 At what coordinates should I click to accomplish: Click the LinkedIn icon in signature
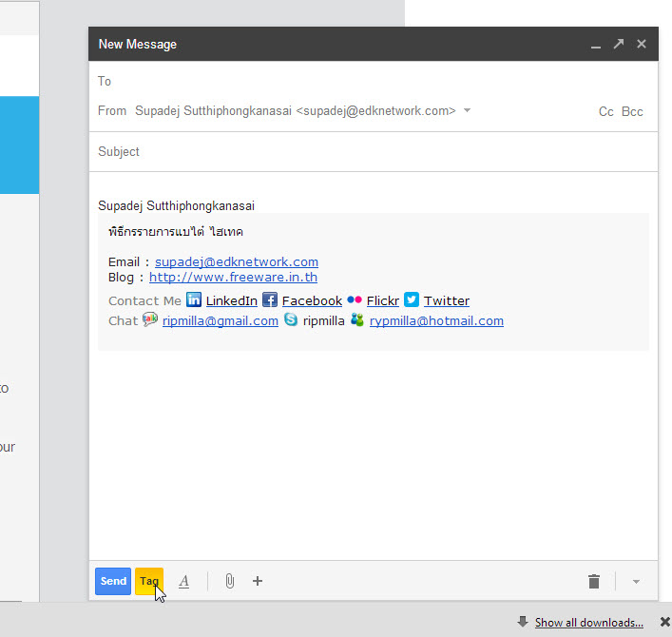194,300
